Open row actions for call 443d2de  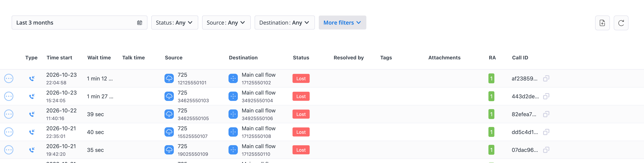point(9,96)
